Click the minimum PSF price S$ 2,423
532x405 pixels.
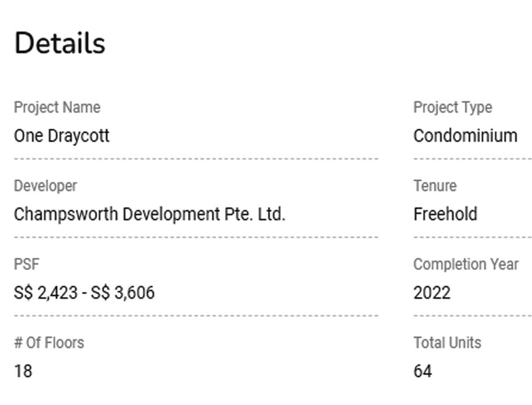[46, 293]
